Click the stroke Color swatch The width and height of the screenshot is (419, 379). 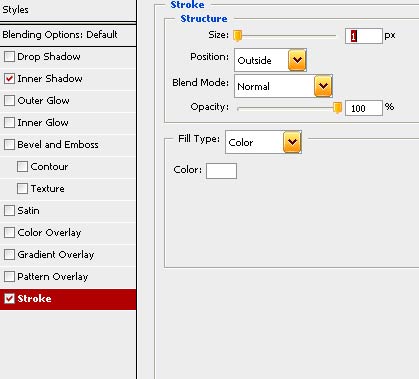pos(221,171)
